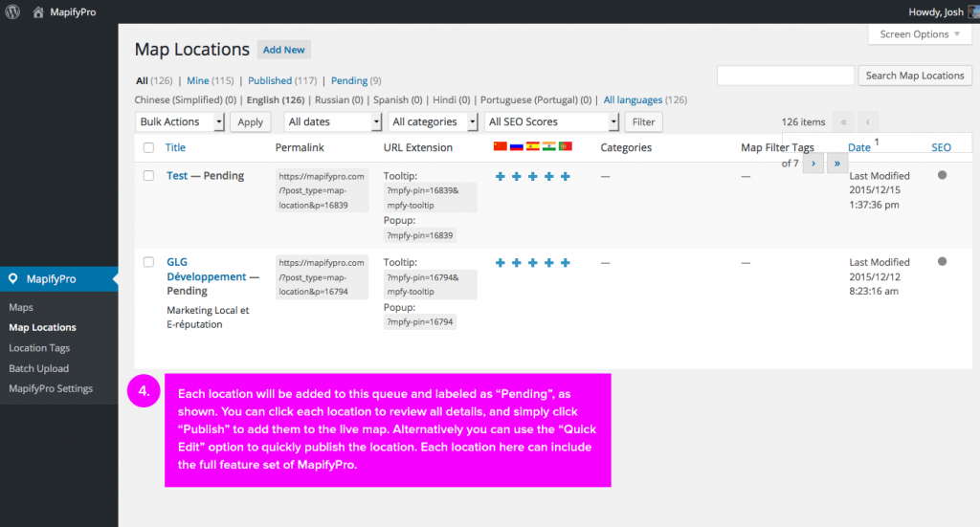980x527 pixels.
Task: Jump to last page arrow
Action: point(837,164)
